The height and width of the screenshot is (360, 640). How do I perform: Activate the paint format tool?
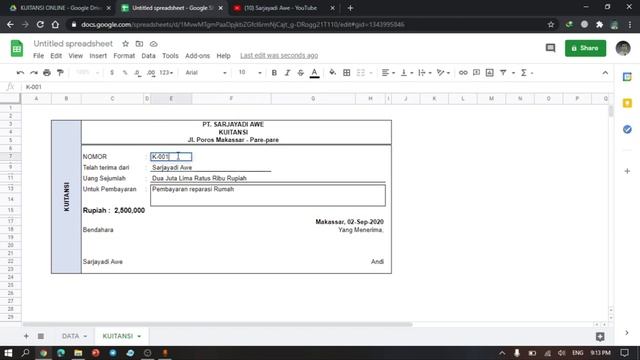(x=60, y=73)
